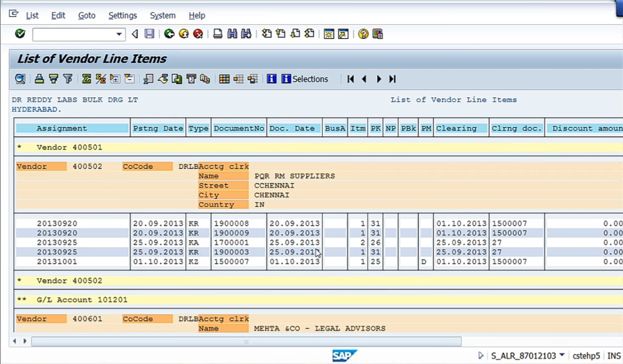Select the Clrng doc. column header

click(516, 128)
